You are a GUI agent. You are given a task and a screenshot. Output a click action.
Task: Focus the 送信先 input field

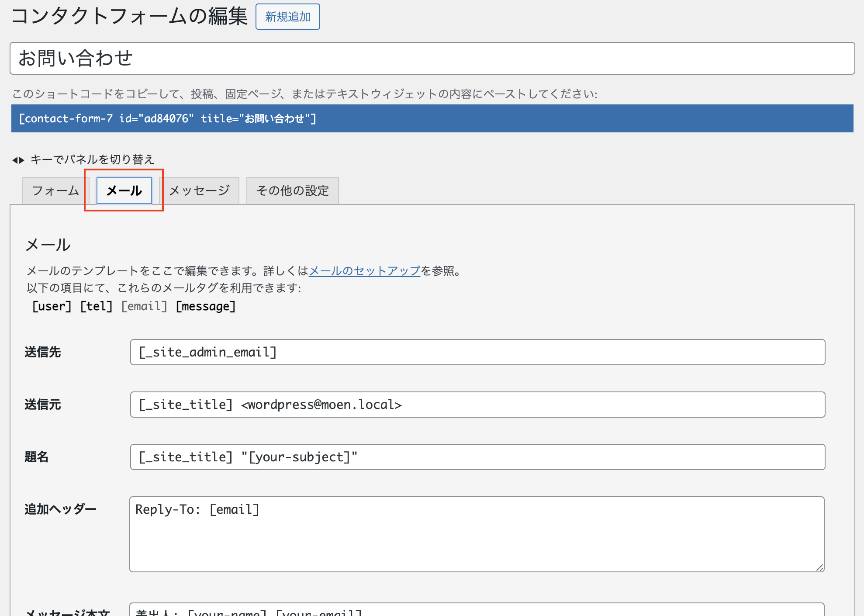477,352
